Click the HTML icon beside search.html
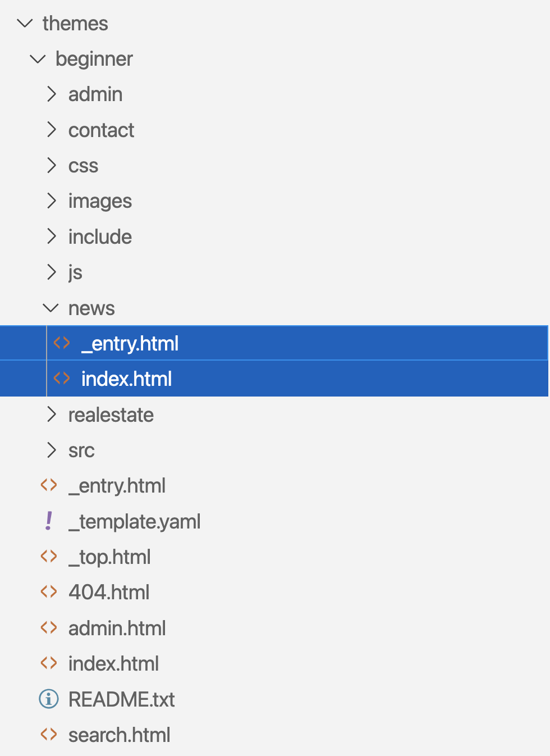The image size is (550, 756). click(49, 734)
